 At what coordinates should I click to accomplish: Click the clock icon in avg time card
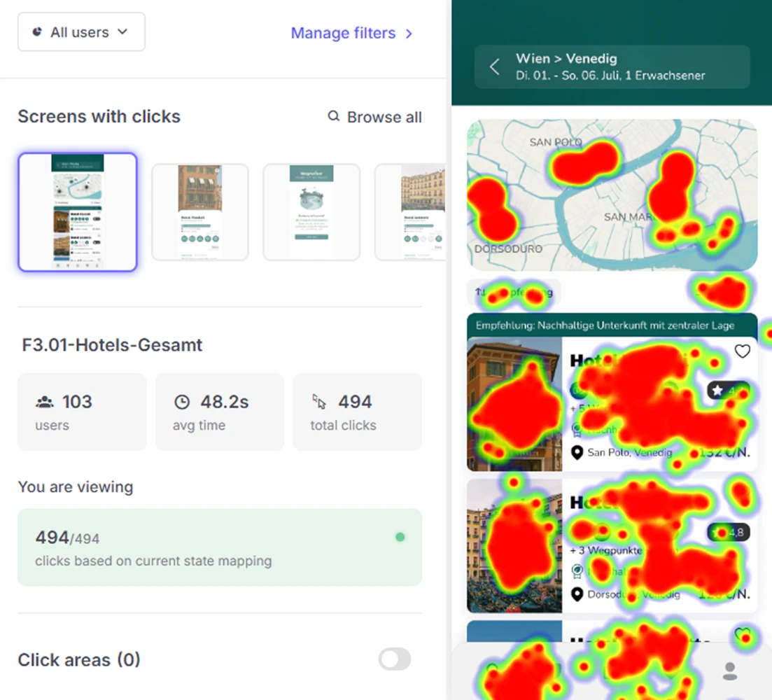coord(181,402)
